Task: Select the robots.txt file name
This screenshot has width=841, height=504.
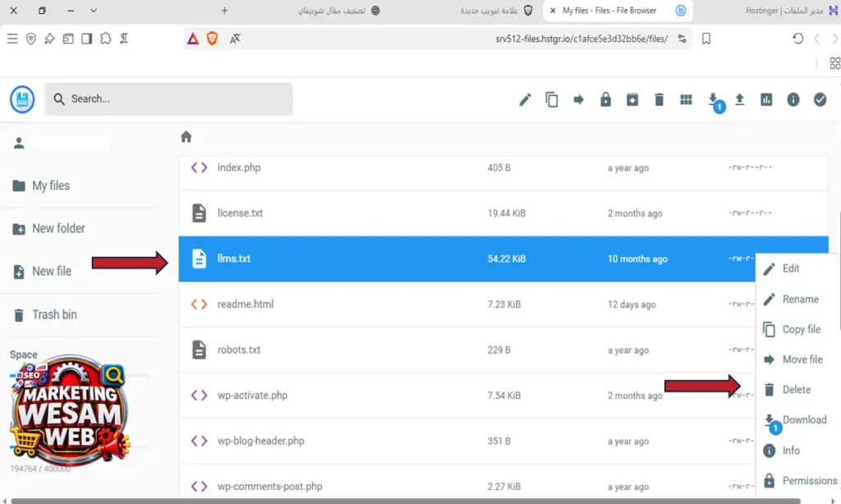Action: coord(239,350)
